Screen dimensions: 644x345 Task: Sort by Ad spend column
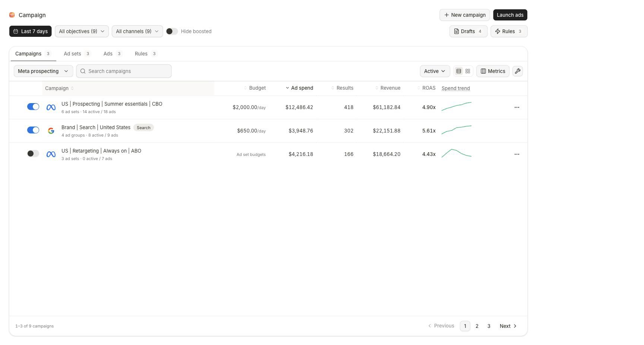point(299,88)
